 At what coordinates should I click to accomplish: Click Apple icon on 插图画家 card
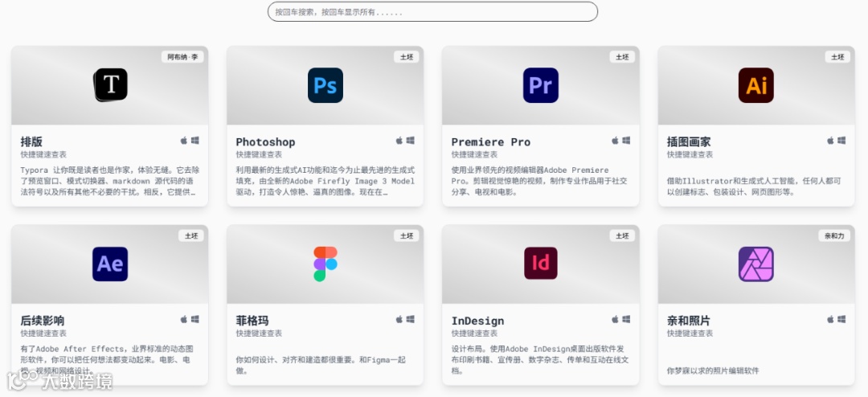pos(830,141)
